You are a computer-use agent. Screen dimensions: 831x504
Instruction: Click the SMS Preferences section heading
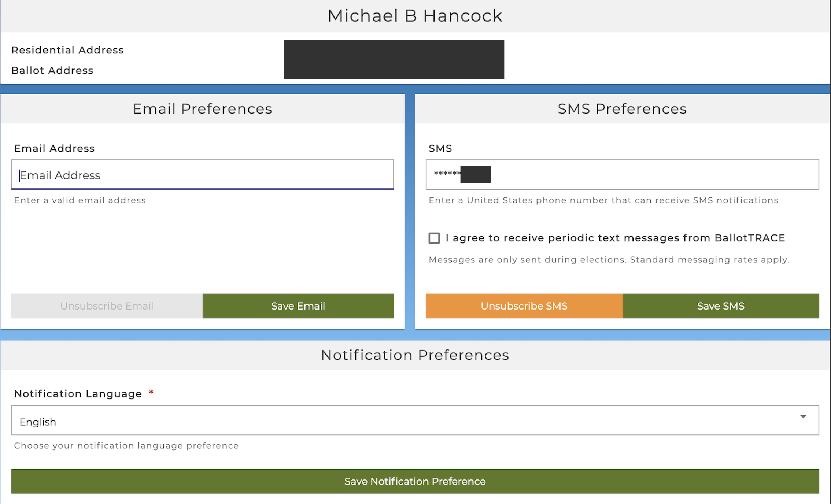coord(622,109)
